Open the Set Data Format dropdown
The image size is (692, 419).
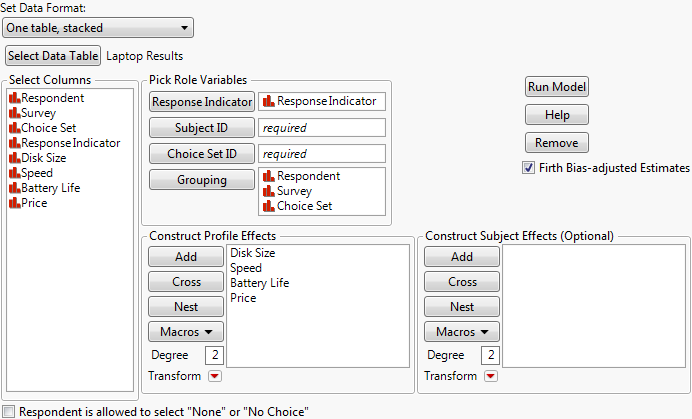point(99,28)
